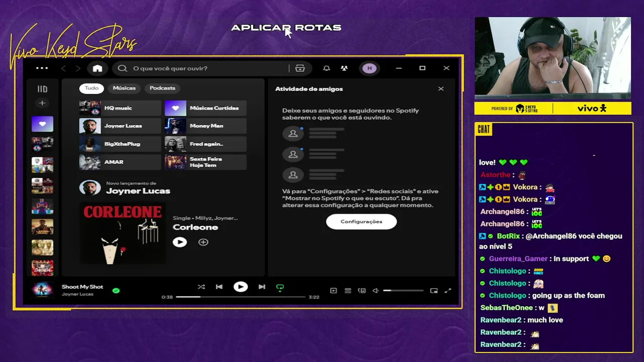This screenshot has width=644, height=362.
Task: Mute with the speaker volume icon
Action: coord(375,291)
